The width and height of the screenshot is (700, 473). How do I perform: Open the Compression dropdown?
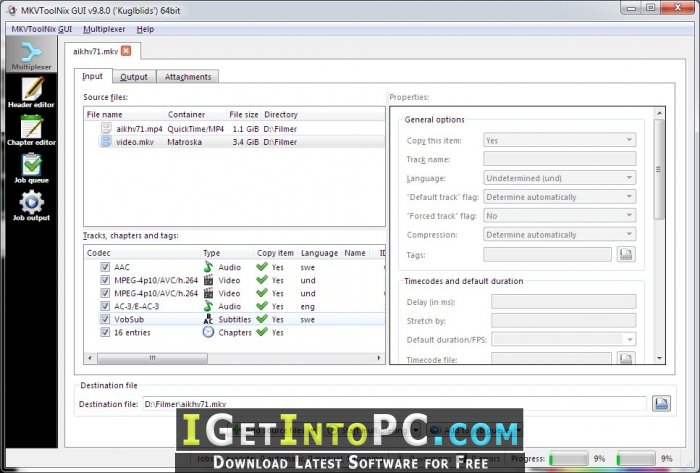click(x=560, y=235)
